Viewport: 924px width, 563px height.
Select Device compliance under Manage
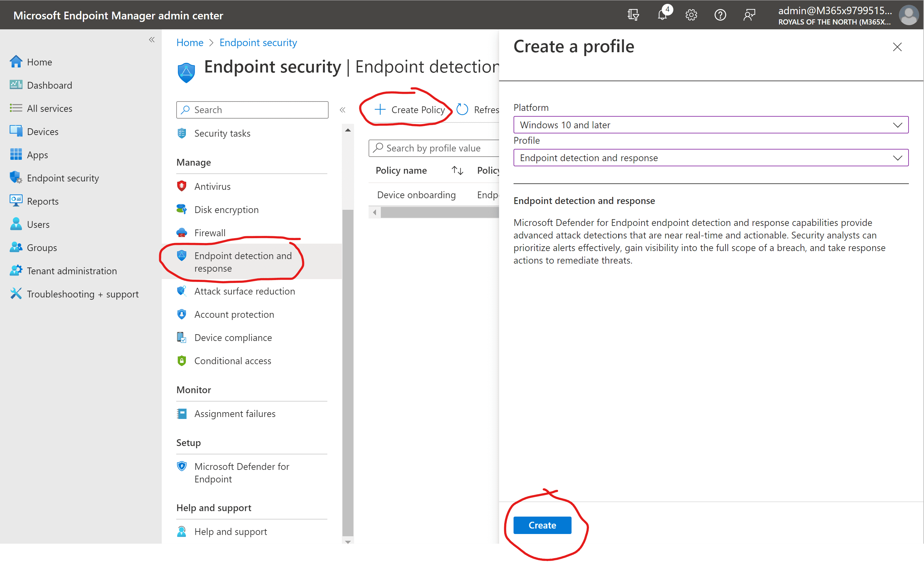[233, 337]
